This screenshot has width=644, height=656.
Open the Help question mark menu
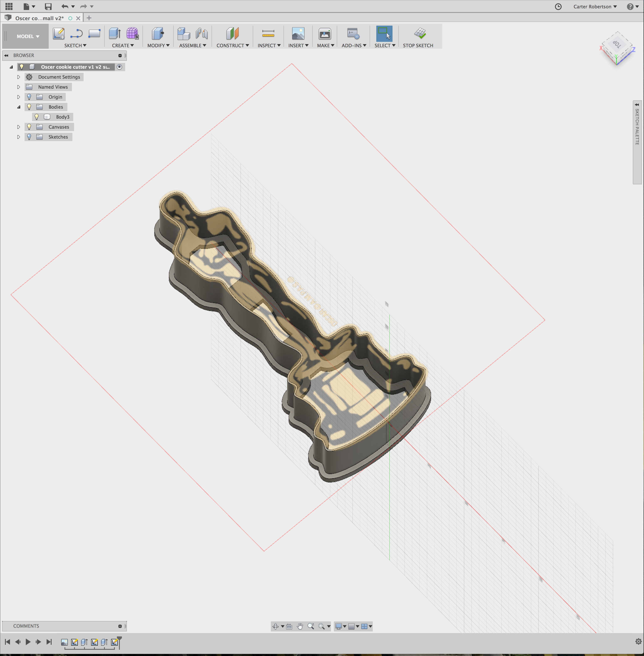(x=633, y=6)
